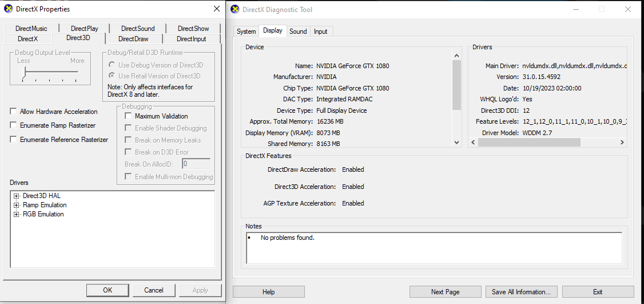Check the Maximum Validation option
Screen dimensions: 644x304
pos(128,116)
